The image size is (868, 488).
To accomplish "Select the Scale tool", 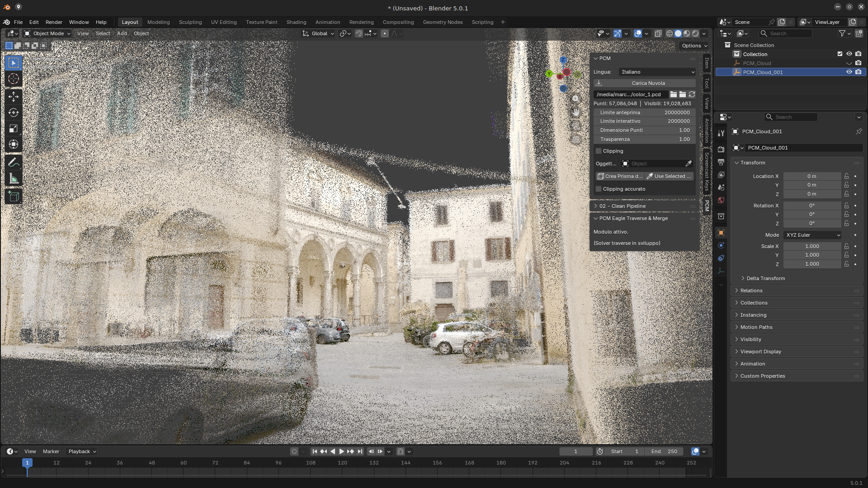I will coord(14,128).
